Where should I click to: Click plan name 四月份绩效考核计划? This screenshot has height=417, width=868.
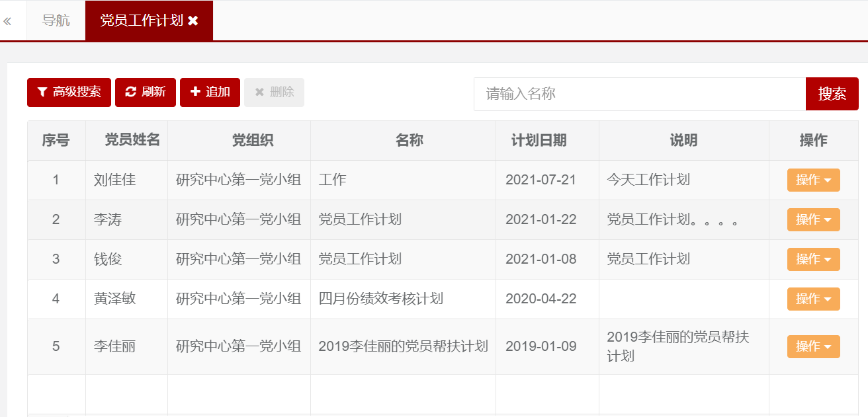[x=381, y=299]
